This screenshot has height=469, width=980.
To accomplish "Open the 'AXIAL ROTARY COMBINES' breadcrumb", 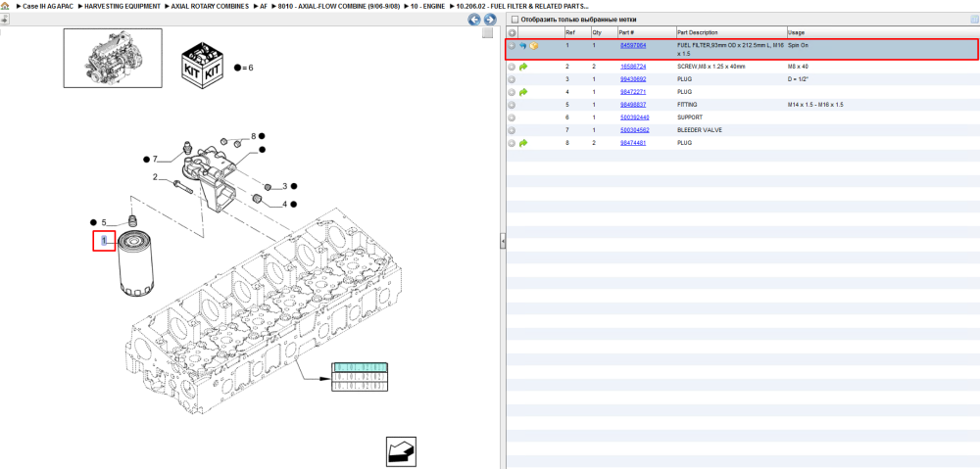I will click(210, 6).
